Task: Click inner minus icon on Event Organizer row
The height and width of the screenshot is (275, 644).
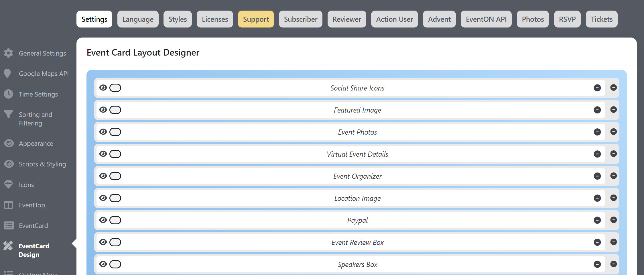Action: click(x=597, y=176)
